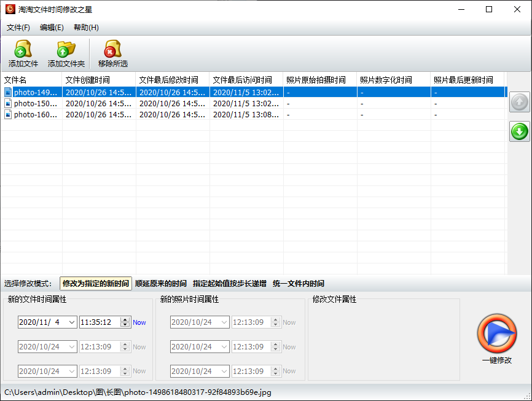Open the 帮助(H) menu
The image size is (532, 401).
[x=86, y=28]
